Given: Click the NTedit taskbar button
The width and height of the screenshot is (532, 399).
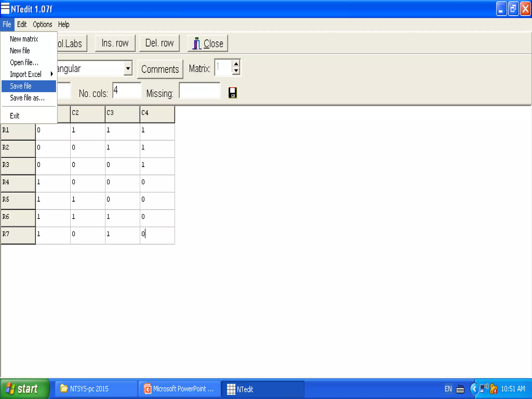Looking at the screenshot, I should pos(262,389).
